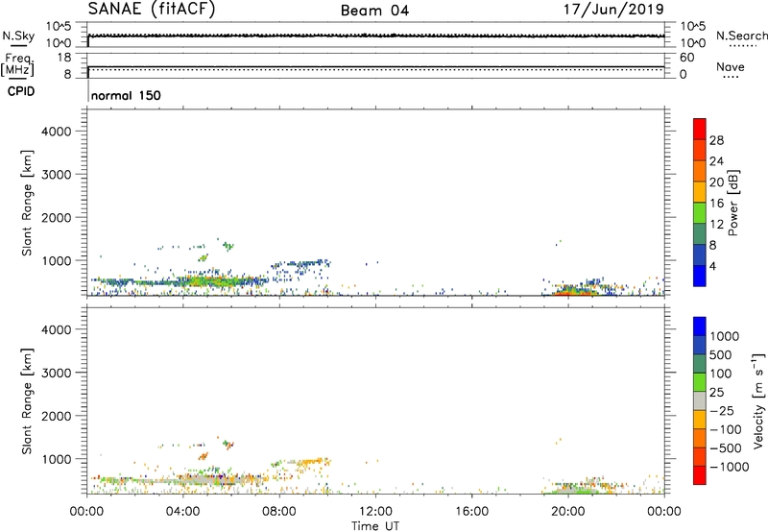768x532 pixels.
Task: Click the "04:00" time axis label
Action: (182, 512)
